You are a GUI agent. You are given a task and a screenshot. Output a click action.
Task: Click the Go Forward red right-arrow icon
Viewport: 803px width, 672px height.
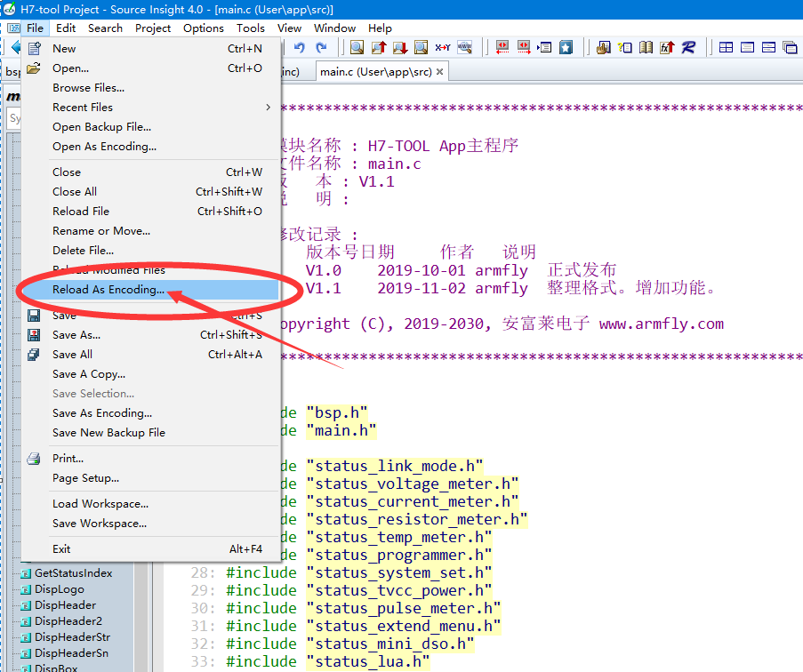click(x=524, y=48)
